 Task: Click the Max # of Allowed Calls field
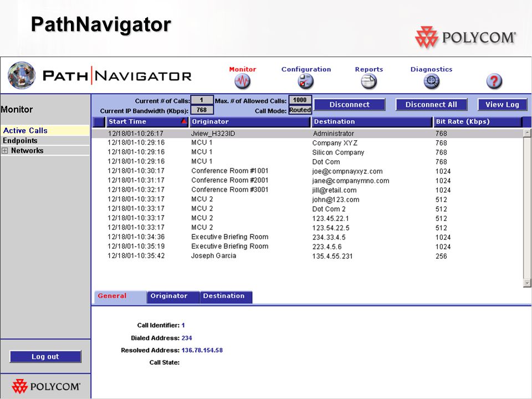point(300,100)
